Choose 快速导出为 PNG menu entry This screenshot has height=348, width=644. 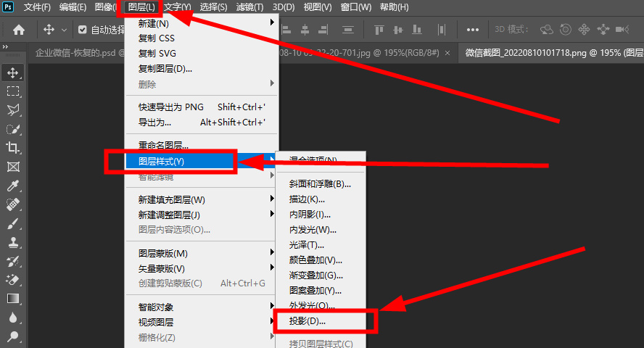(x=202, y=107)
